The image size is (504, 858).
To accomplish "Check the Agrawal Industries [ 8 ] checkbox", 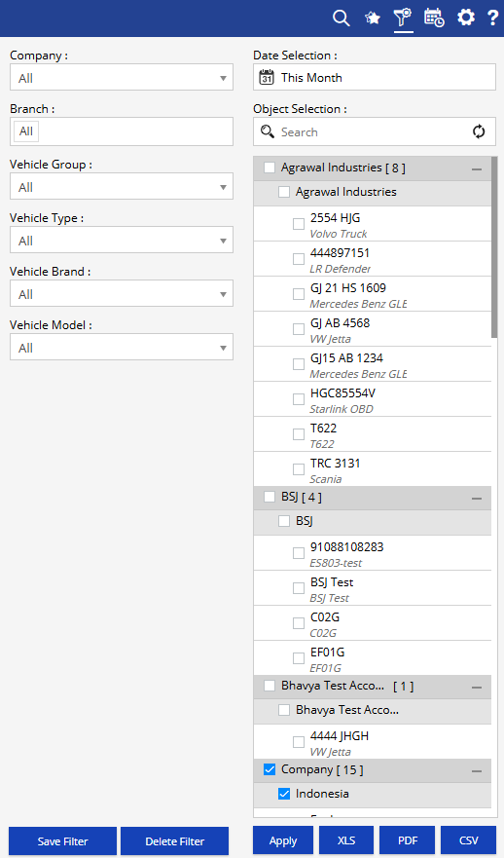I will click(270, 168).
